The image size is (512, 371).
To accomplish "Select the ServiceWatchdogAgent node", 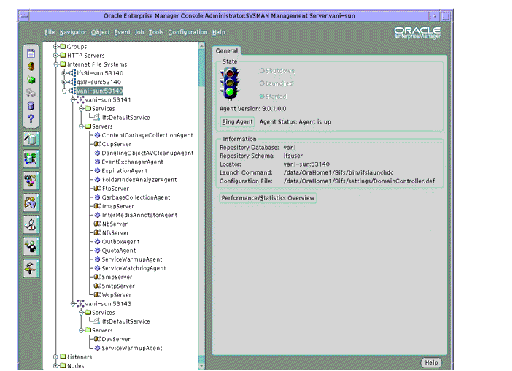I will [x=134, y=268].
